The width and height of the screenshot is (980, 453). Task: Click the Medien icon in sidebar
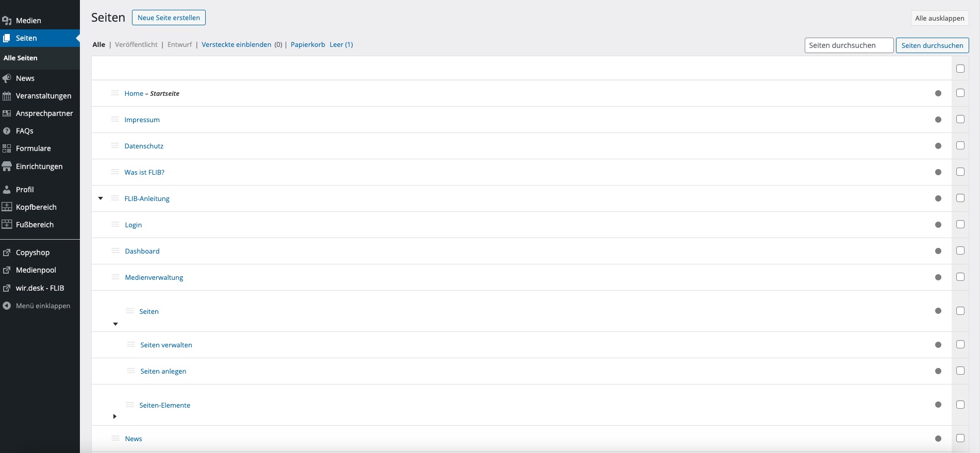(7, 21)
